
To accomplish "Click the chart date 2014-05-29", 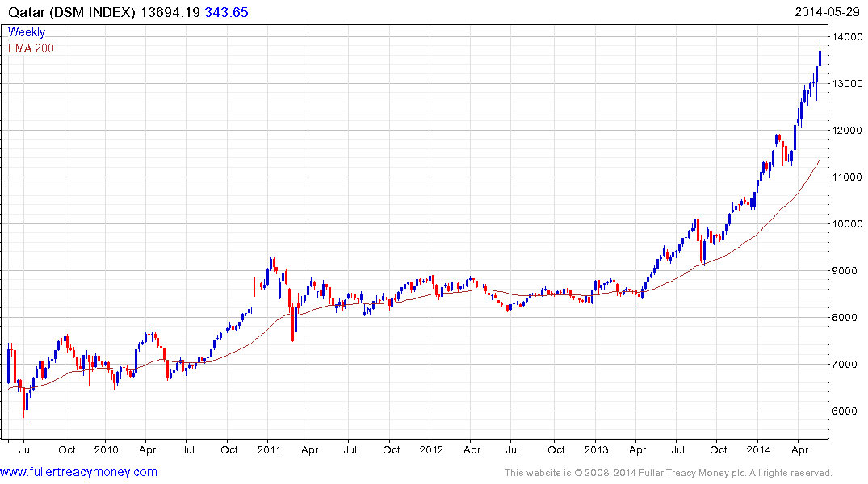I will point(827,12).
